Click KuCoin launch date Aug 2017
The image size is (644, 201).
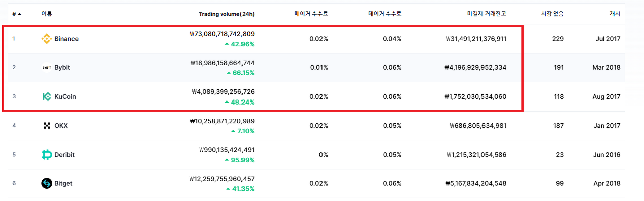click(x=607, y=96)
